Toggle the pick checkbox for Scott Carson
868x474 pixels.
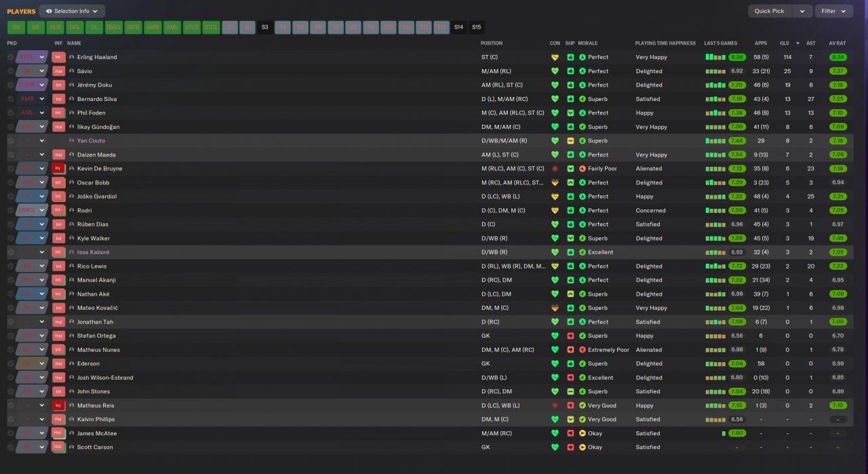(x=11, y=448)
